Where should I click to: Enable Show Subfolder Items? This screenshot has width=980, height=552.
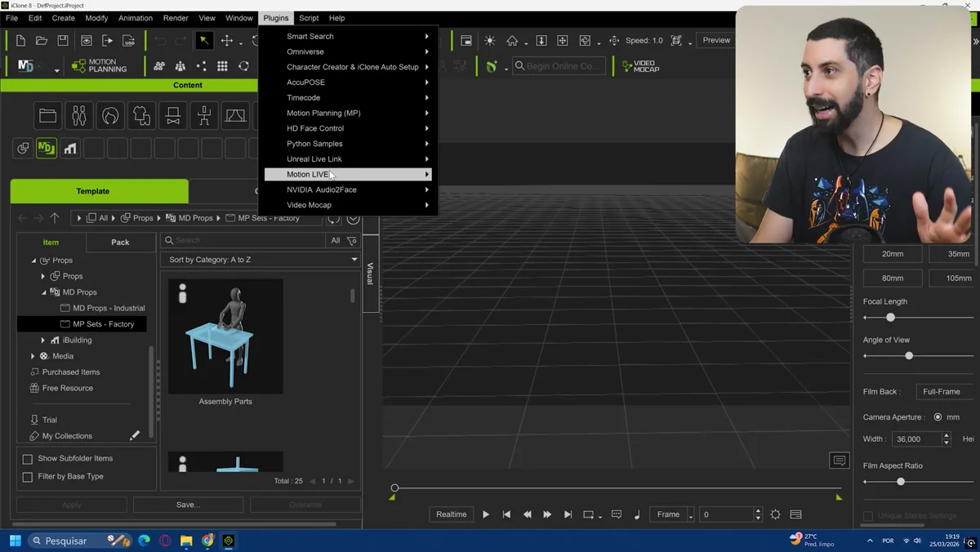point(28,458)
